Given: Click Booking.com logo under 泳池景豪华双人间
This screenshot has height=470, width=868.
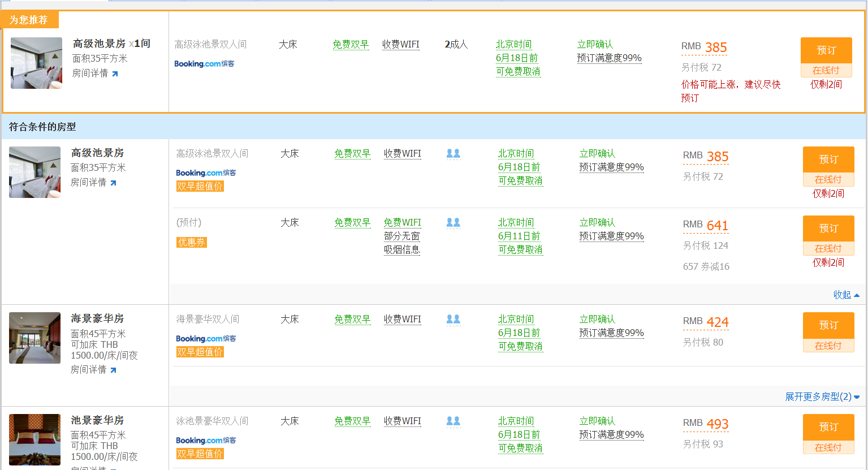Looking at the screenshot, I should [x=206, y=440].
